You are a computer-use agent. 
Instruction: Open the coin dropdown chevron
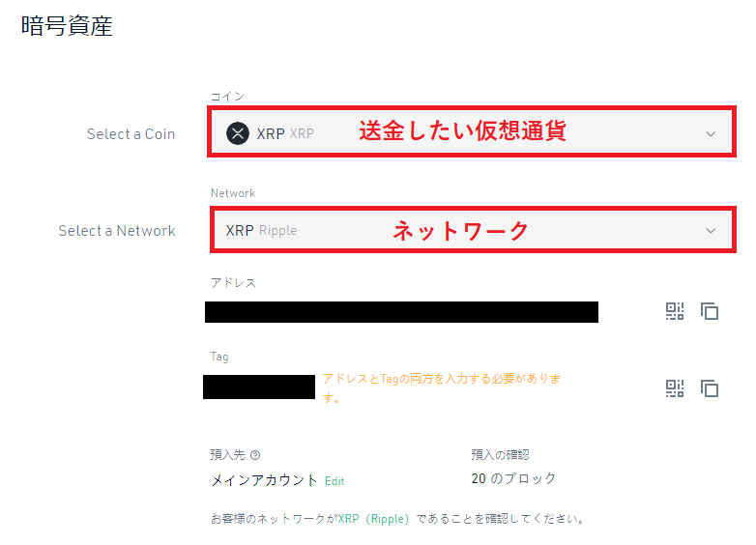pos(711,134)
